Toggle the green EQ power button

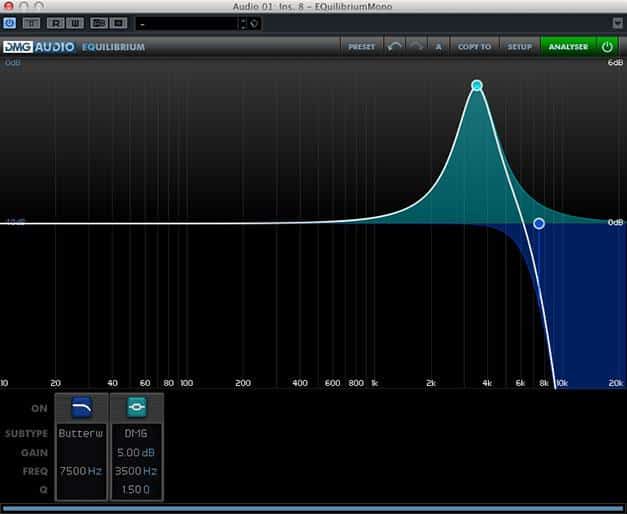click(607, 47)
